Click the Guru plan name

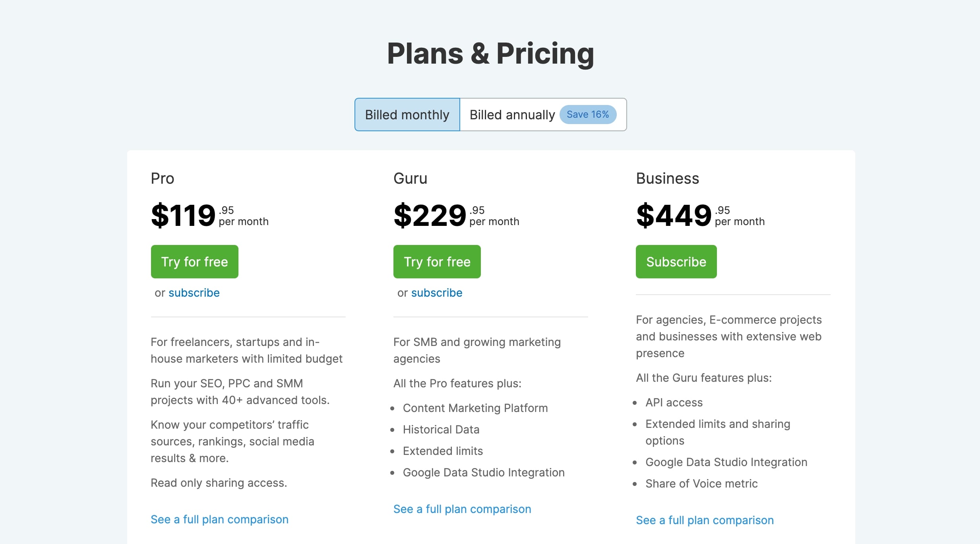tap(410, 179)
